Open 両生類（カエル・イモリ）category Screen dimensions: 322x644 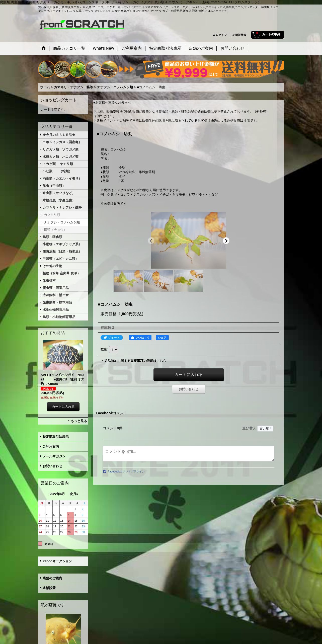click(63, 179)
